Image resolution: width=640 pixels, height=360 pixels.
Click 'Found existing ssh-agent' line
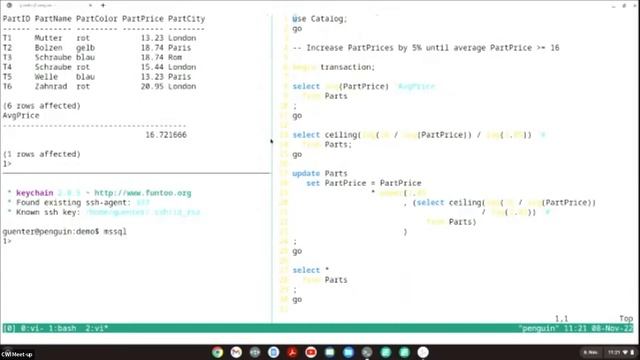[x=78, y=203]
